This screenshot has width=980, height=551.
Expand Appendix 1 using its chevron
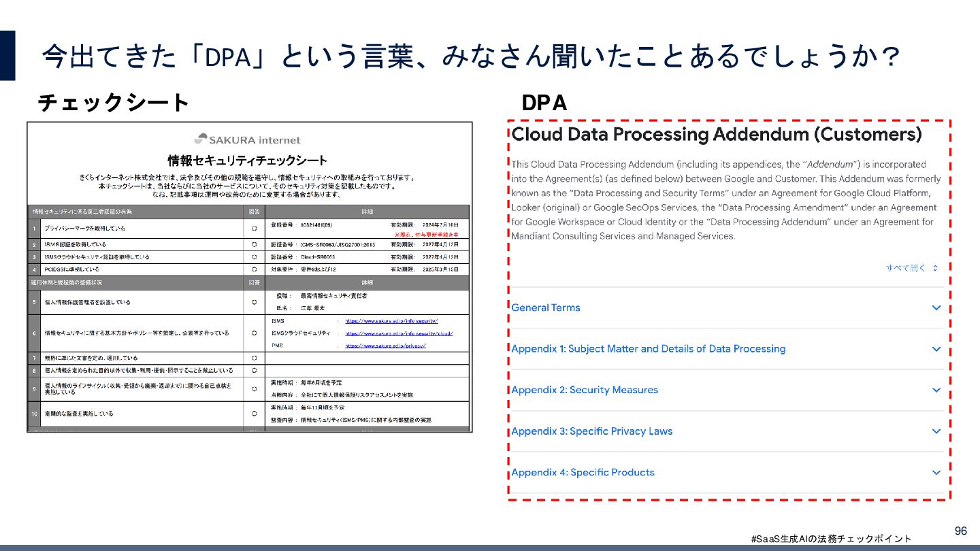pyautogui.click(x=936, y=349)
